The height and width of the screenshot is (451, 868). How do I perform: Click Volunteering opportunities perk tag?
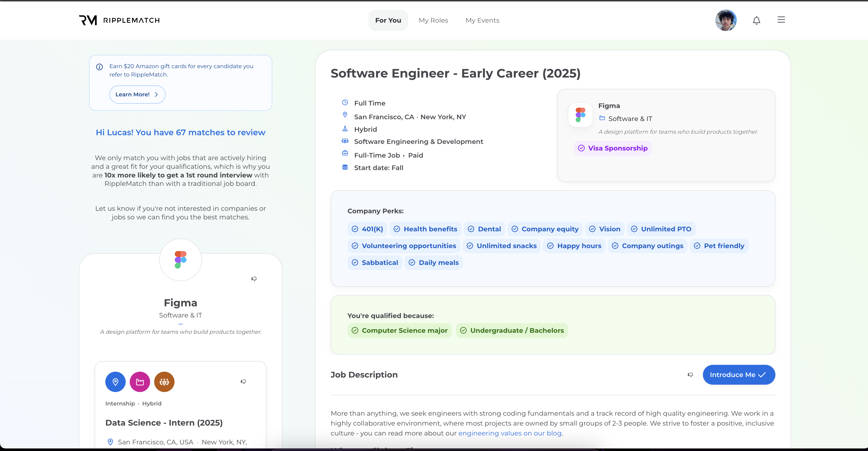(x=404, y=246)
